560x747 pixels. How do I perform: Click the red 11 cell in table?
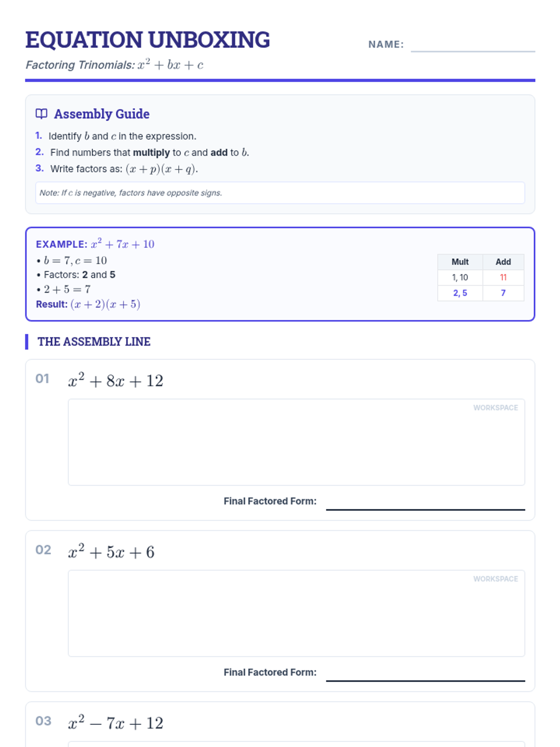coord(503,277)
